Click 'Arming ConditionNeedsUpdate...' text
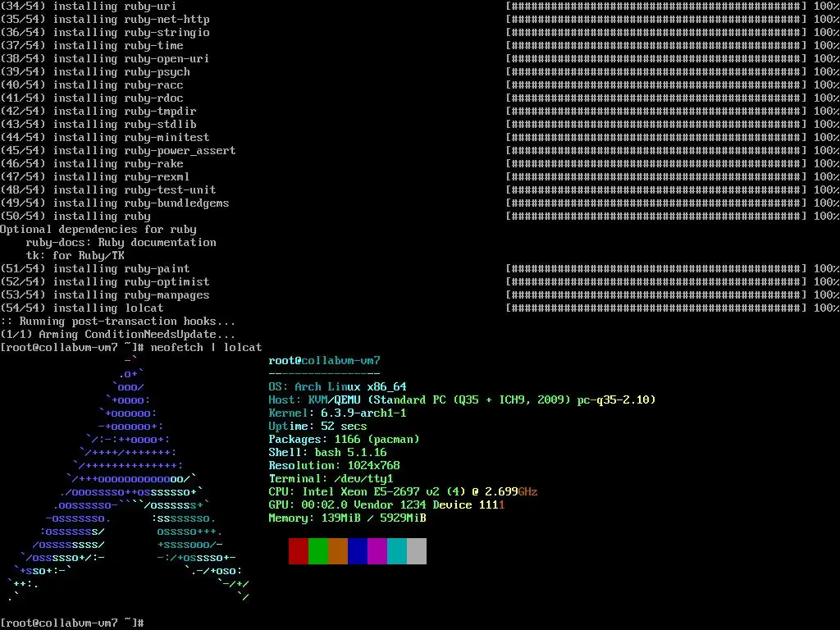The image size is (840, 630). [118, 335]
